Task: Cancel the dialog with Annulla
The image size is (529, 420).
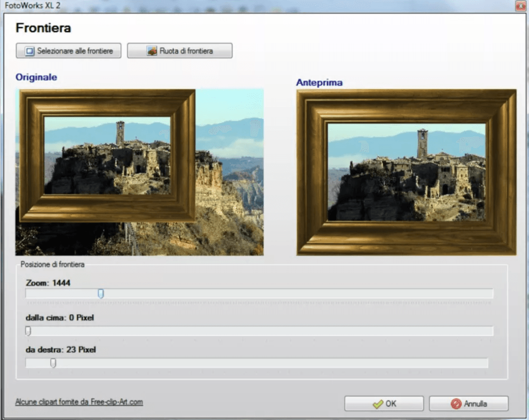Action: pos(469,403)
